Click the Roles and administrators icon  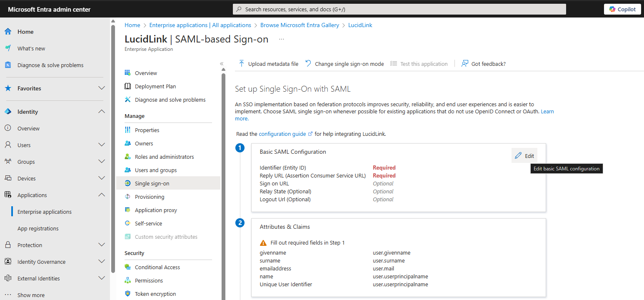click(128, 157)
